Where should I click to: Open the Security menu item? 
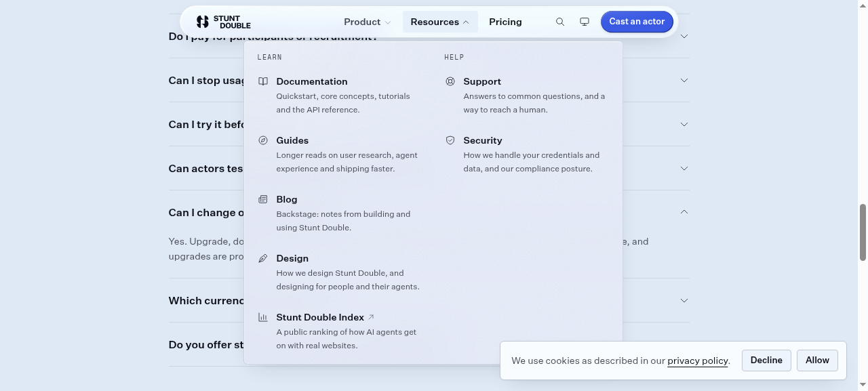coord(527,154)
